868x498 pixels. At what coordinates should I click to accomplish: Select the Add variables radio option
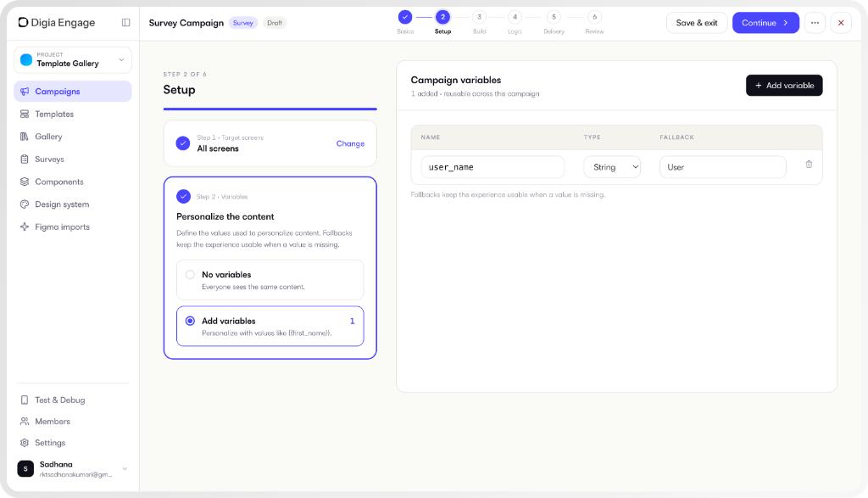click(x=190, y=321)
